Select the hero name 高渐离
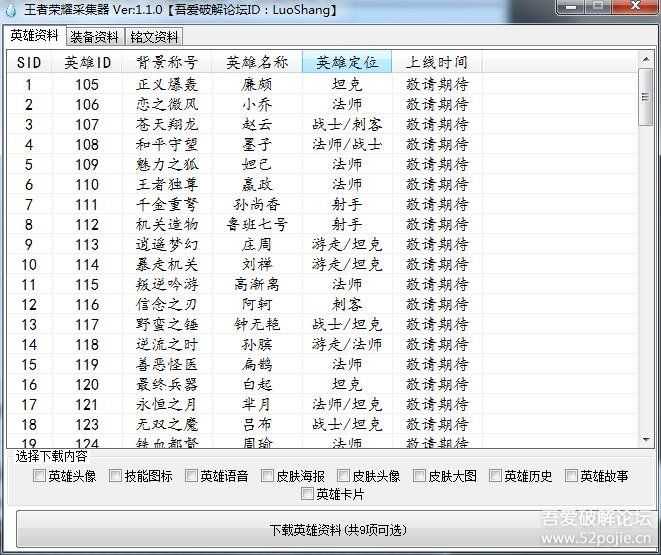The width and height of the screenshot is (661, 555). click(x=257, y=284)
